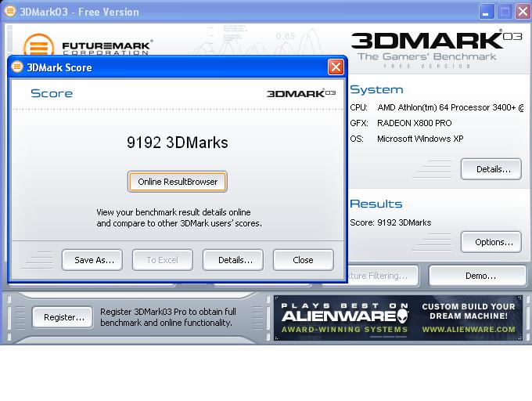
Task: Click the large 3DMARK03 Gamers' Benchmark logo
Action: 437,49
